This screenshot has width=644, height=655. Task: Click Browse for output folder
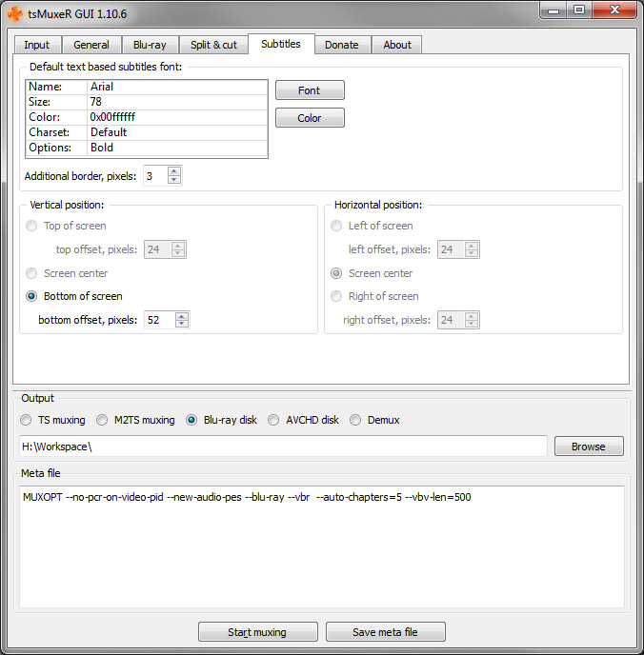click(x=589, y=447)
